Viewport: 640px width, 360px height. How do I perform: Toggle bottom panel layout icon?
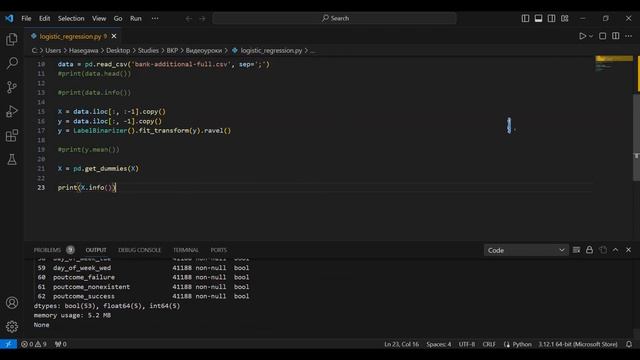538,18
